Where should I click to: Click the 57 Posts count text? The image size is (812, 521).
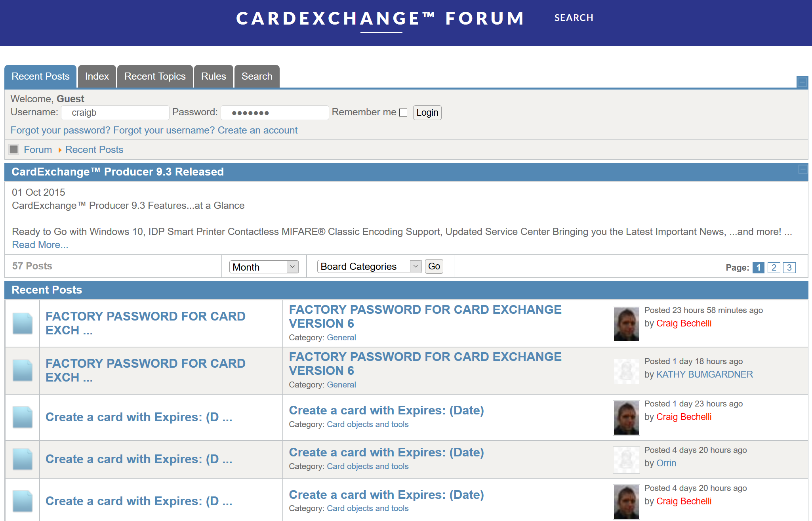coord(32,266)
